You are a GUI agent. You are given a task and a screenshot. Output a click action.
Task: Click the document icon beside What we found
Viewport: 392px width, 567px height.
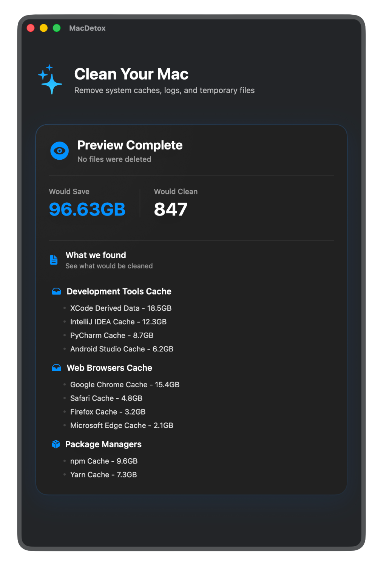click(54, 260)
